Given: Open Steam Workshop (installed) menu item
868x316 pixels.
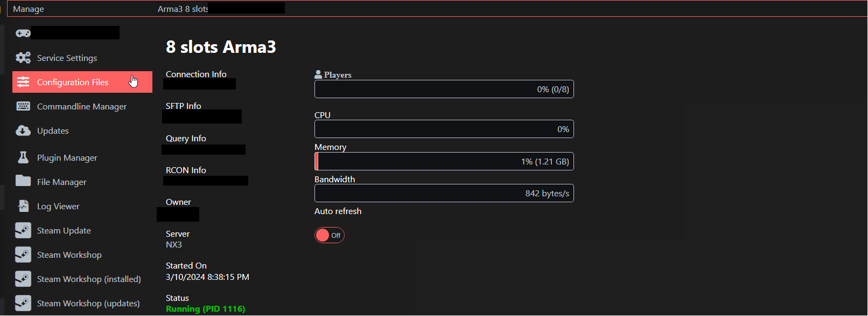Looking at the screenshot, I should 89,279.
